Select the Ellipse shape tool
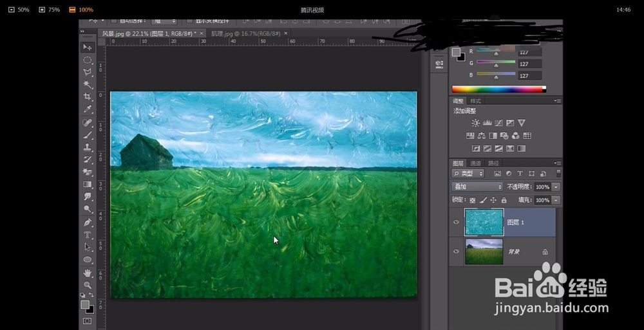The image size is (644, 330). (x=88, y=259)
